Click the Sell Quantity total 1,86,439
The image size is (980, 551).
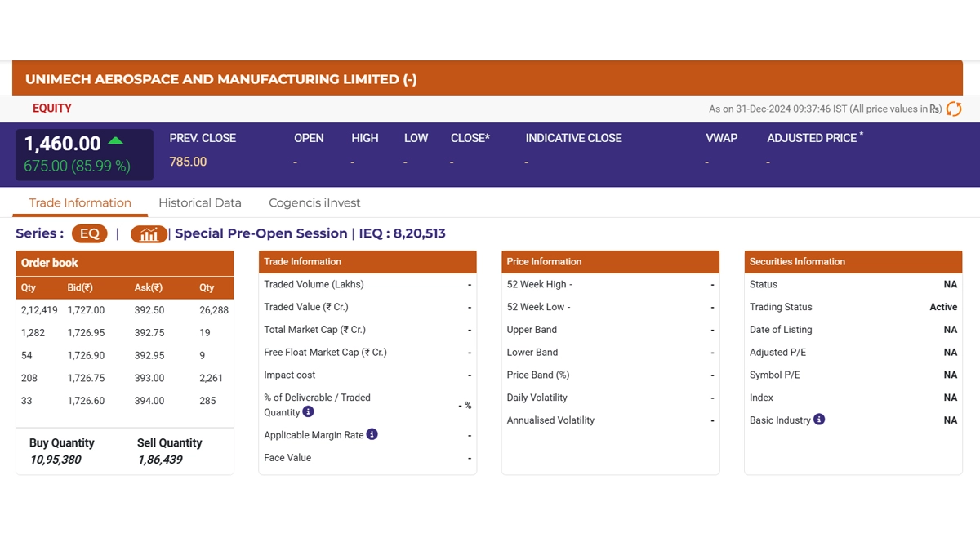pyautogui.click(x=160, y=460)
